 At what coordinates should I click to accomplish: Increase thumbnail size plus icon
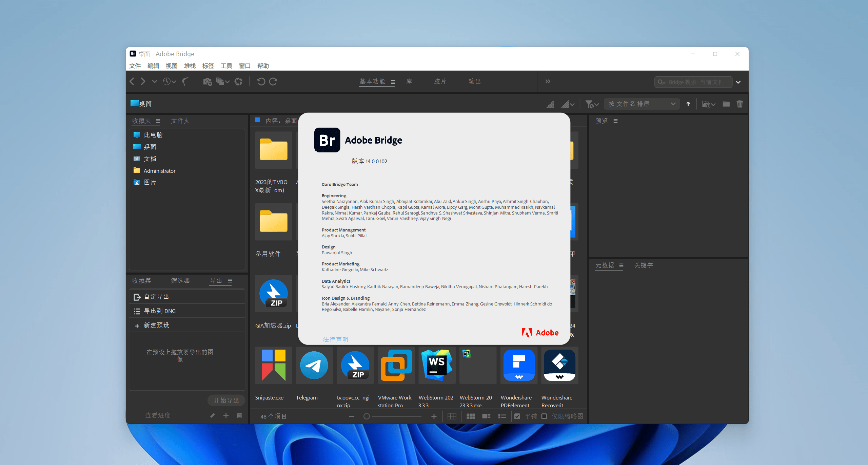pyautogui.click(x=434, y=416)
